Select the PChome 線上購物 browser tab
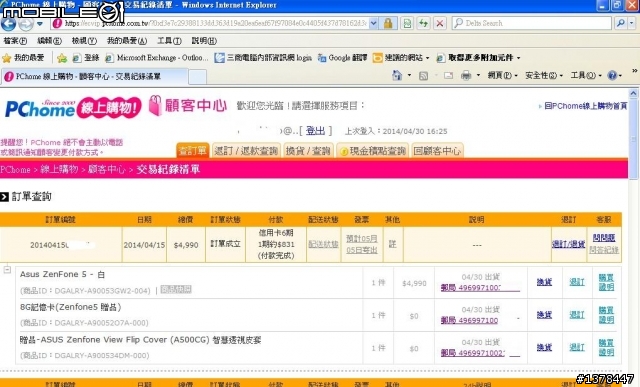The image size is (640, 387). [94, 76]
